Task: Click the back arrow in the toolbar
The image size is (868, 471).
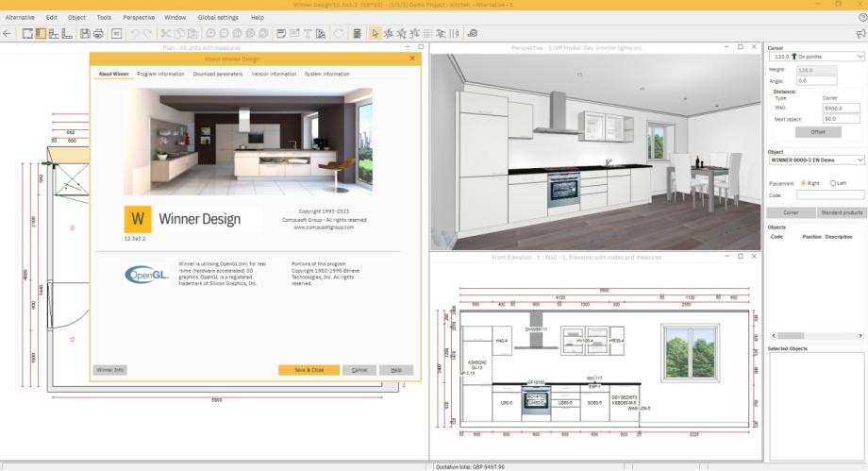Action: point(8,33)
